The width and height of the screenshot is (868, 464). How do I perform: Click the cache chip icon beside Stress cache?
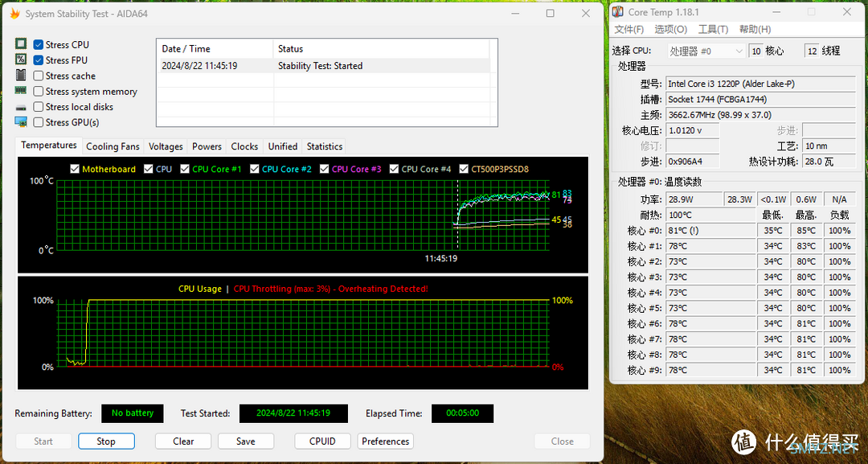21,75
